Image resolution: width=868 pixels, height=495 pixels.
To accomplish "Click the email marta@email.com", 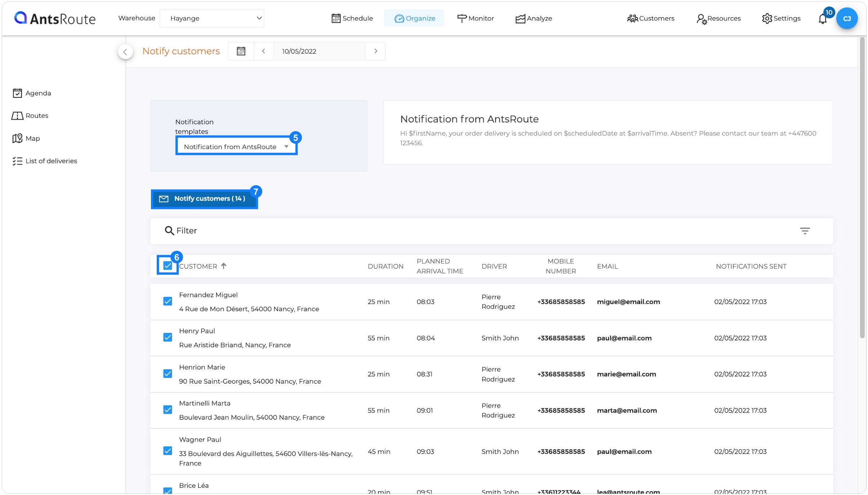I will pyautogui.click(x=627, y=410).
